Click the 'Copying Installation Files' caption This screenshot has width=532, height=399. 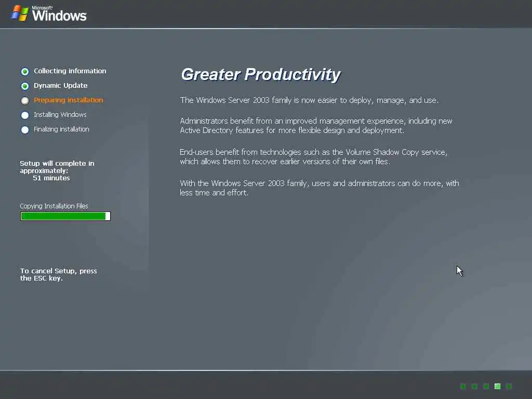54,206
